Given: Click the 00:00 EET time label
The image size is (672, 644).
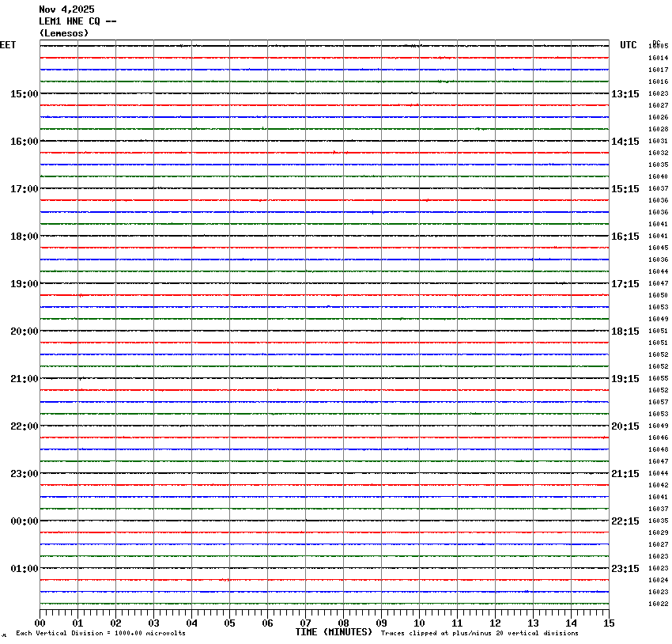Looking at the screenshot, I should [x=24, y=521].
